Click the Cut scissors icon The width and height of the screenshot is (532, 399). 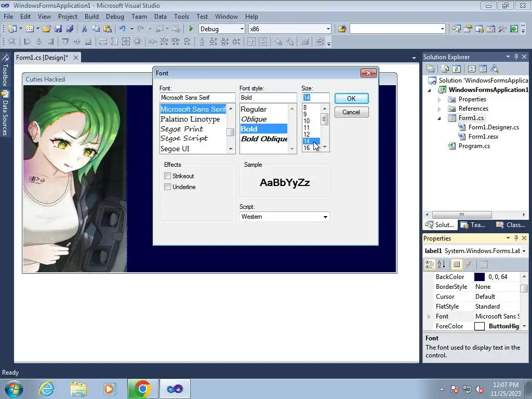85,29
